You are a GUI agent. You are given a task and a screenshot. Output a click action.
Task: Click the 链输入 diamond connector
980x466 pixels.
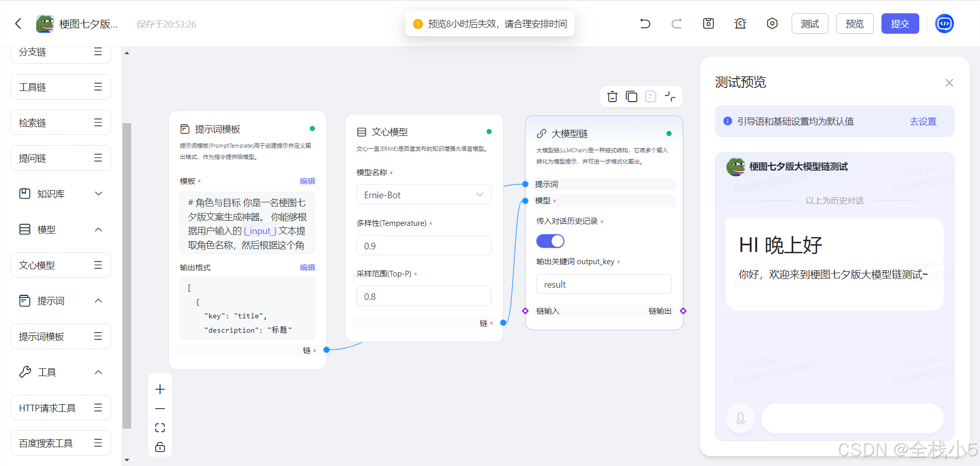tap(525, 311)
